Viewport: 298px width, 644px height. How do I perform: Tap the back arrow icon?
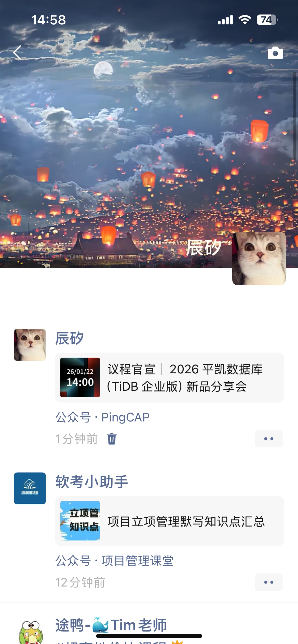pyautogui.click(x=17, y=53)
